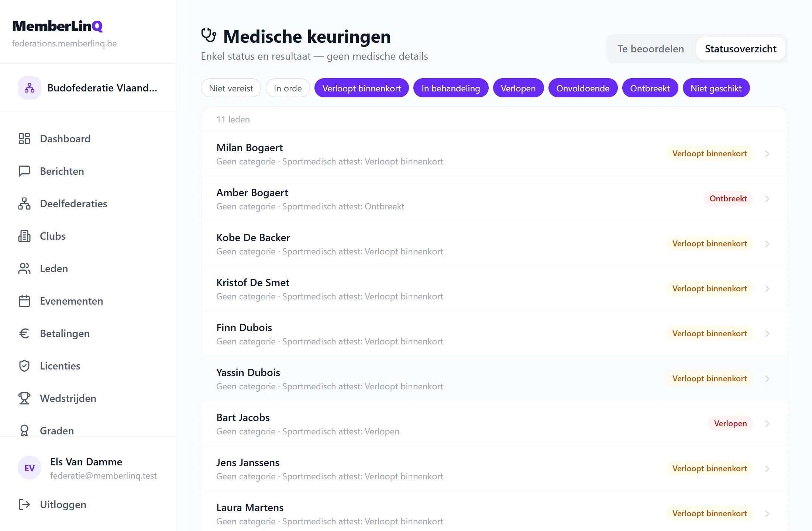812x531 pixels.
Task: Toggle the Onvoldoende filter chip
Action: point(583,88)
